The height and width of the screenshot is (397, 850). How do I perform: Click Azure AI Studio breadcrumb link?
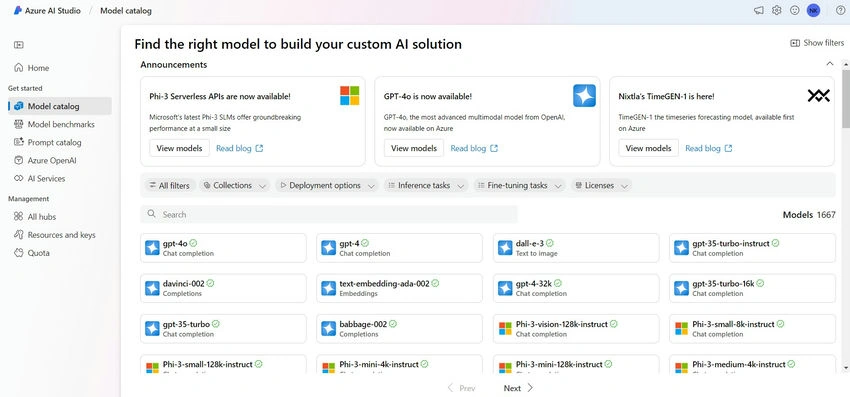tap(53, 11)
